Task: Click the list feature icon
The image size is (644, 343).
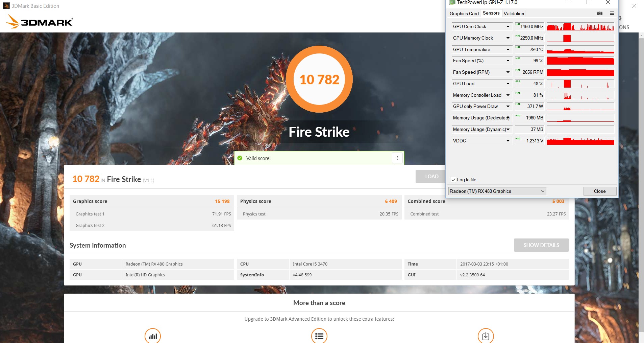Action: (x=319, y=336)
